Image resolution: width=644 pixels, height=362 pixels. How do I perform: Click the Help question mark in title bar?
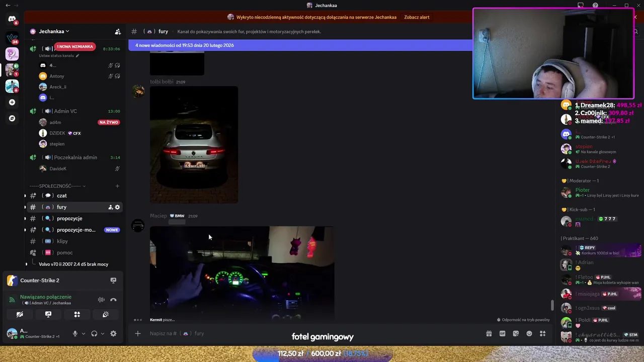coord(595,6)
